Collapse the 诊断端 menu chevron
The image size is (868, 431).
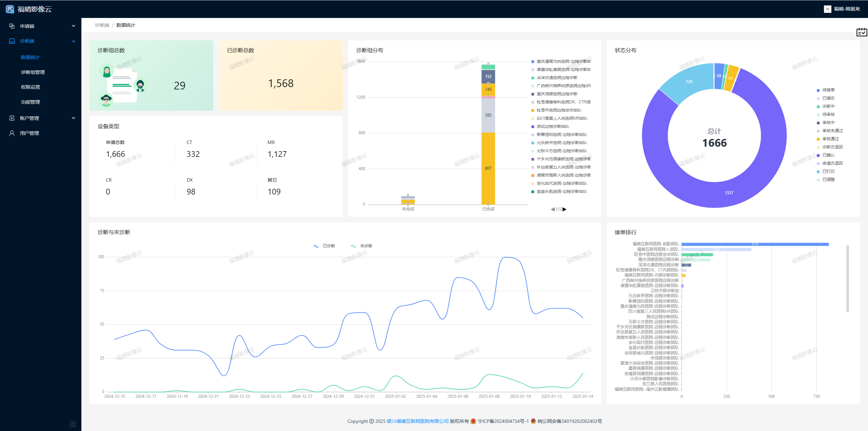[x=74, y=41]
